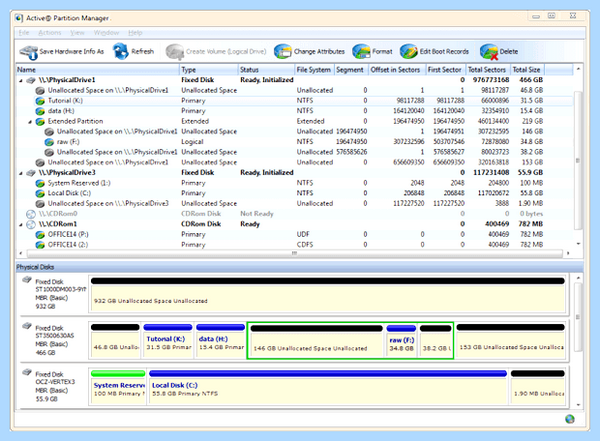
Task: Click the OFFICE14 (2:) volume icon
Action: coord(40,245)
